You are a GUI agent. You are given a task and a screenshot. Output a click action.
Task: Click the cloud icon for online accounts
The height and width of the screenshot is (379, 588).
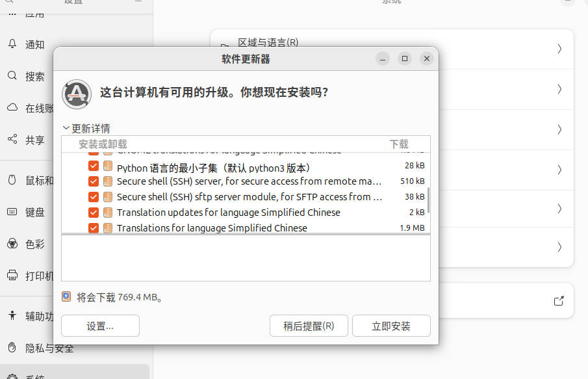pos(12,108)
